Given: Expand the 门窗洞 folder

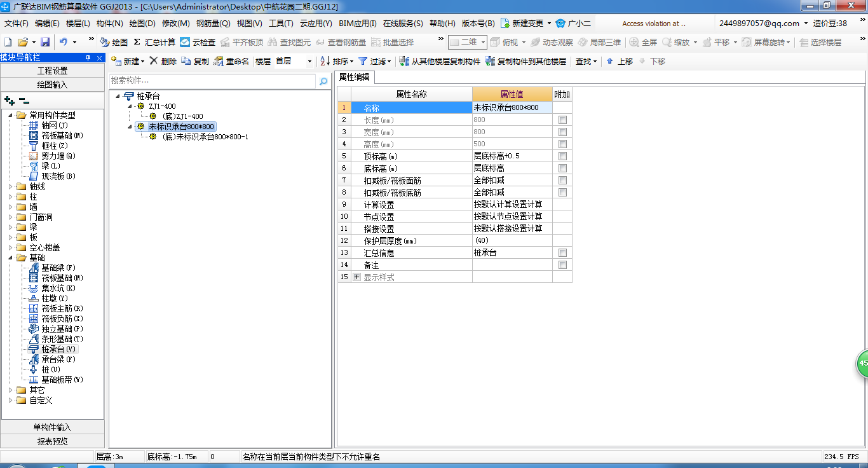Looking at the screenshot, I should click(x=11, y=217).
